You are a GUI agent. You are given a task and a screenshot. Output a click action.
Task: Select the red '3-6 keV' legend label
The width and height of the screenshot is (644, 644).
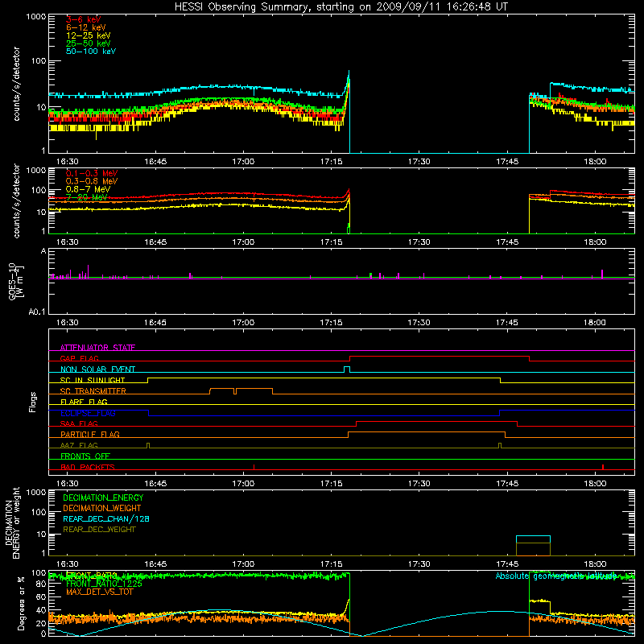[84, 19]
